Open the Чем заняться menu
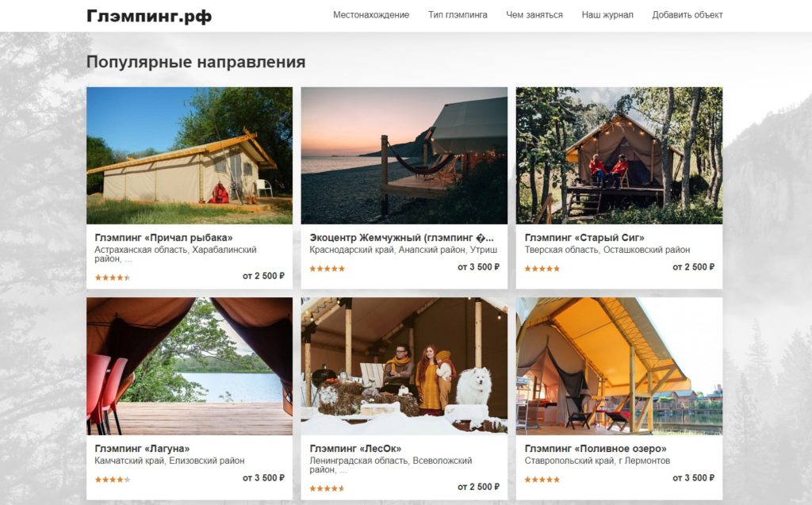 [x=534, y=15]
